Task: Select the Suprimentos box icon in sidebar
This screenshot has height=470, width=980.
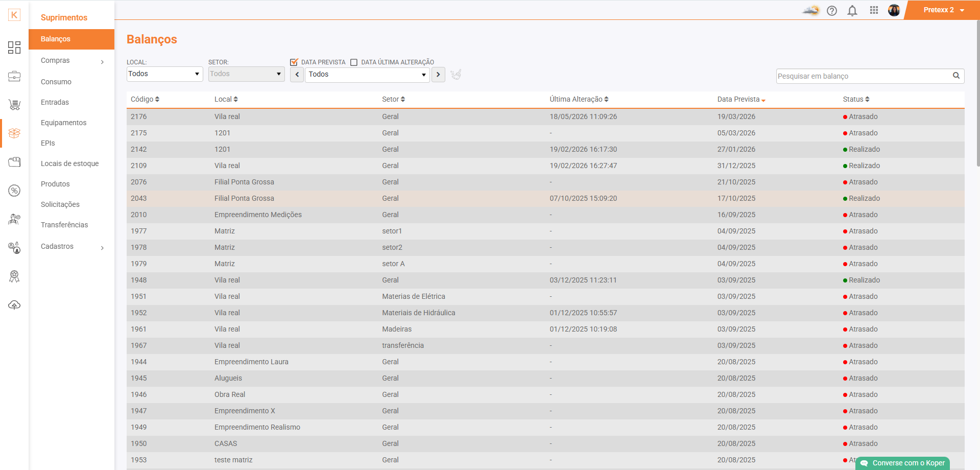Action: point(14,133)
